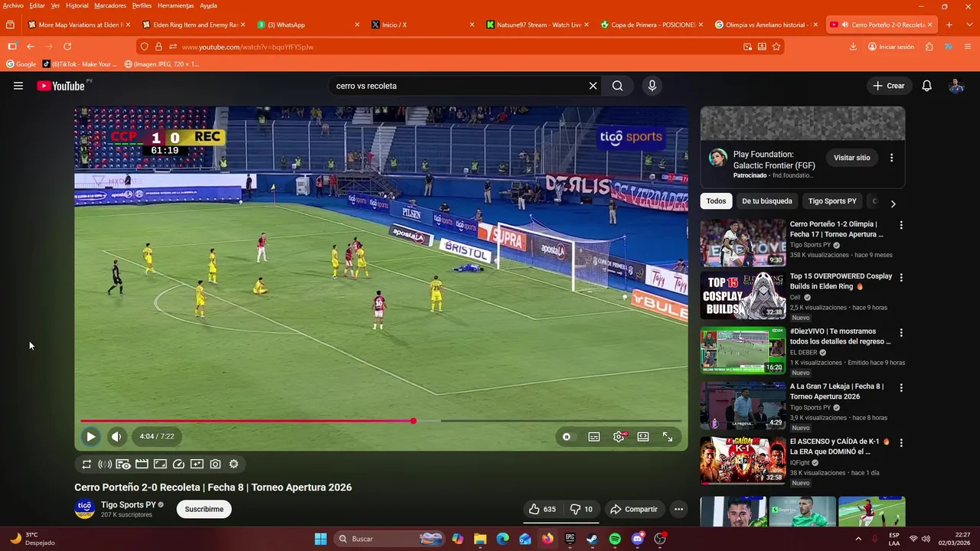980x551 pixels.
Task: Open the Marcadores menu
Action: (x=110, y=5)
